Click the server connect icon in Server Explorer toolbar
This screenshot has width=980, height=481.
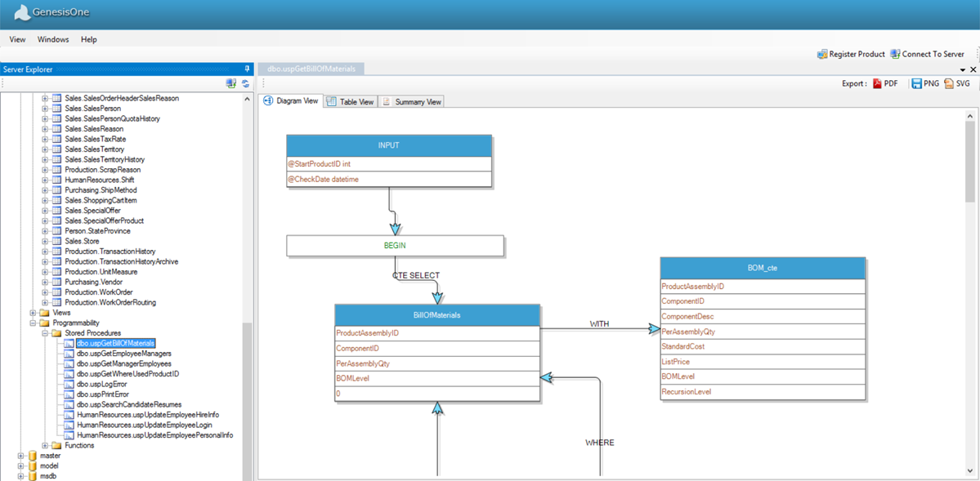[x=231, y=83]
